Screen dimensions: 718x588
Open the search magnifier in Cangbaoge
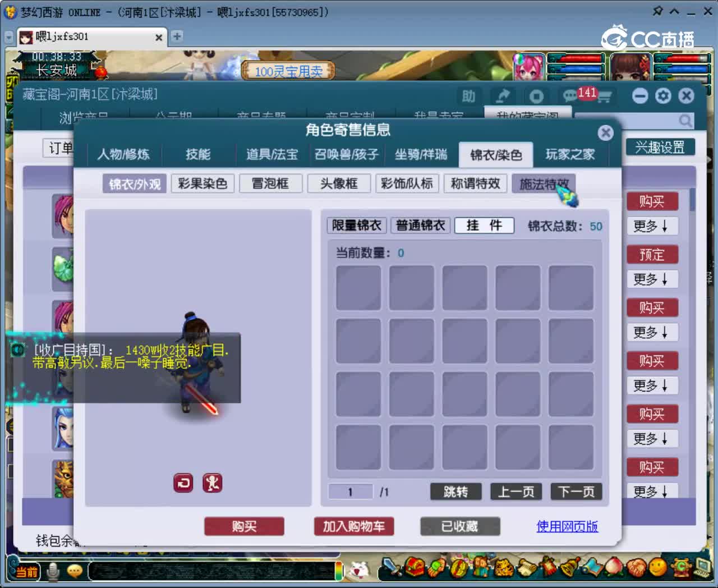(685, 121)
